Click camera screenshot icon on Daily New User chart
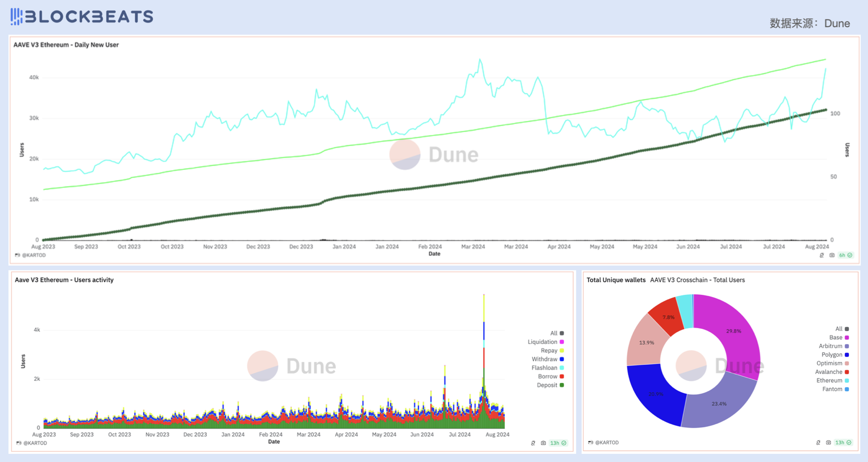This screenshot has width=868, height=462. tap(832, 255)
